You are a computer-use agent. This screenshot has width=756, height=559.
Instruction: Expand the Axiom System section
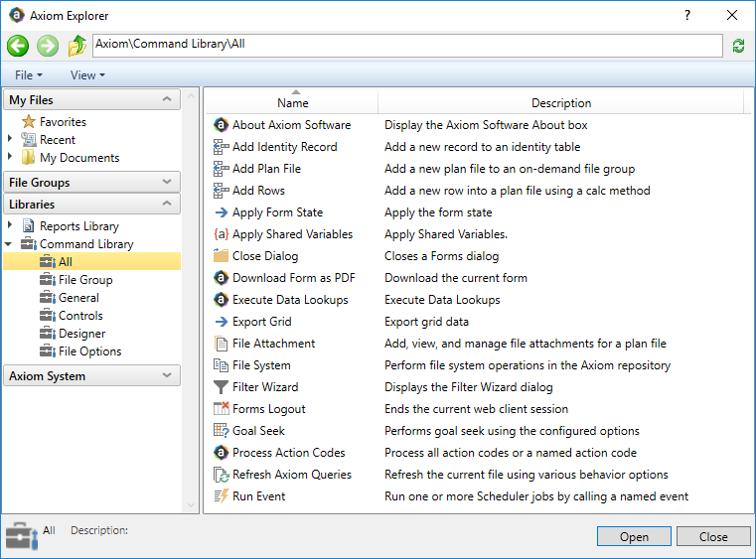pos(168,376)
